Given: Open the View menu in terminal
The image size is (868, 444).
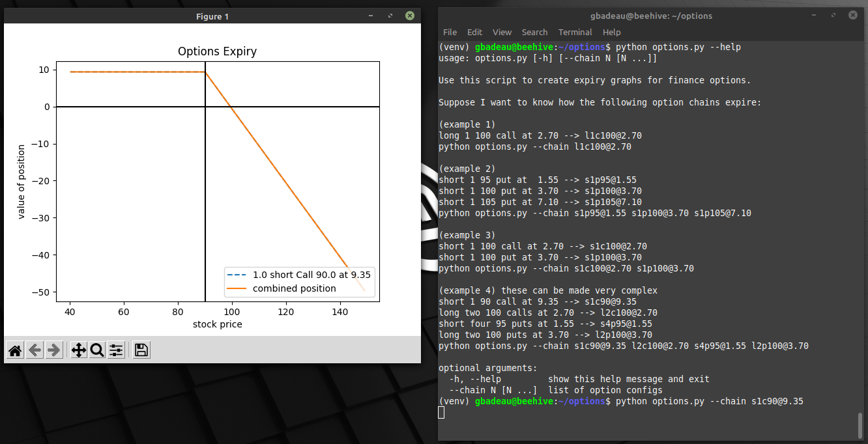Looking at the screenshot, I should pyautogui.click(x=502, y=32).
